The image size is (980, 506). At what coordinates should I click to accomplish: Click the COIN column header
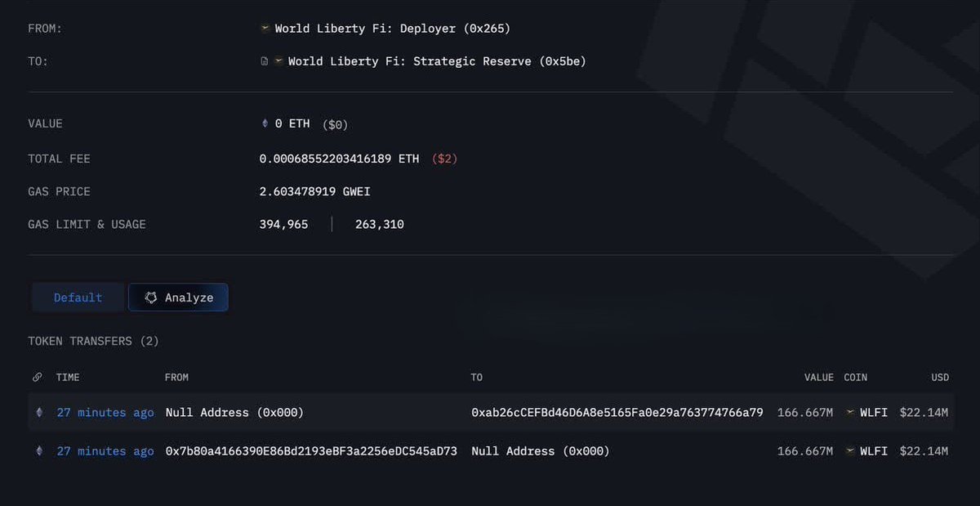tap(855, 378)
